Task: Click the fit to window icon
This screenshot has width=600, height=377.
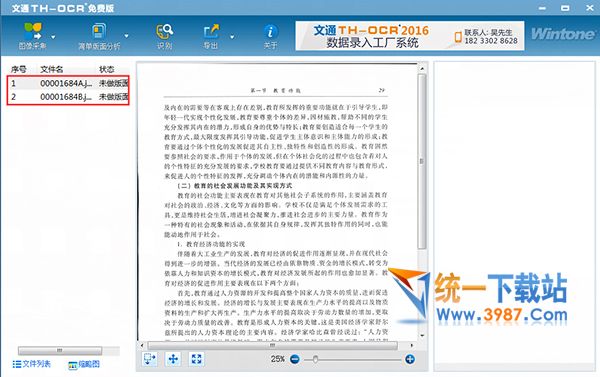Action: pyautogui.click(x=196, y=359)
